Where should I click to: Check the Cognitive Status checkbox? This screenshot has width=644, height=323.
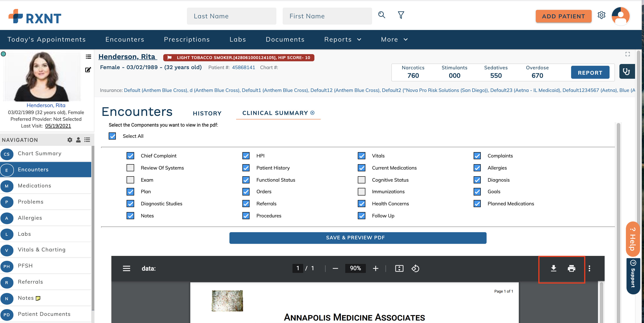point(362,180)
